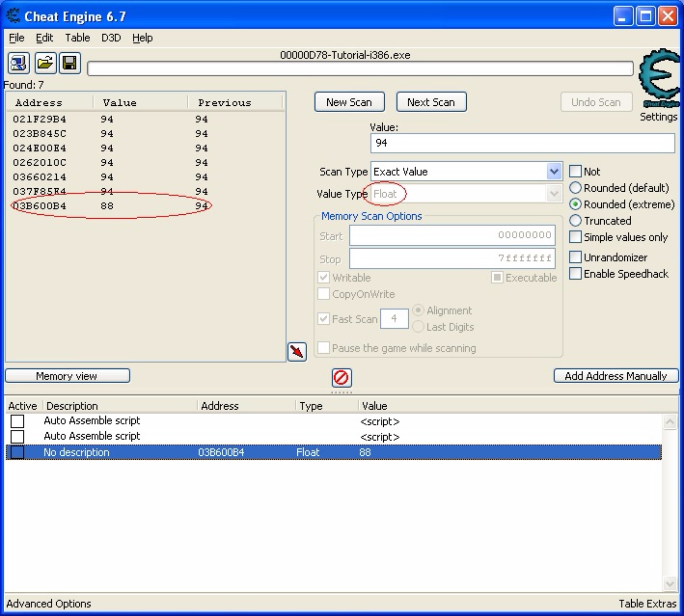684x616 pixels.
Task: Click the Cheat Engine title bar icon
Action: [x=13, y=16]
